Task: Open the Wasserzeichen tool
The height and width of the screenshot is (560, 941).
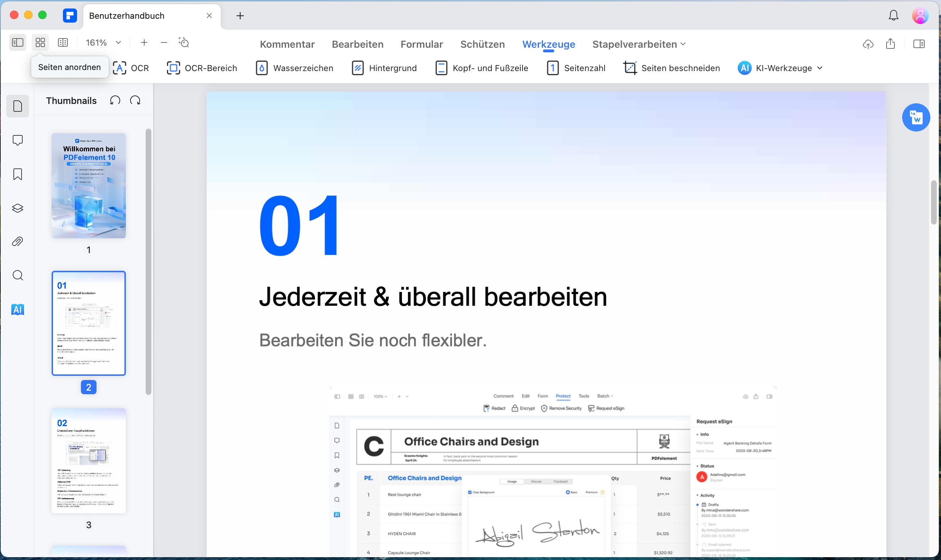Action: (294, 68)
